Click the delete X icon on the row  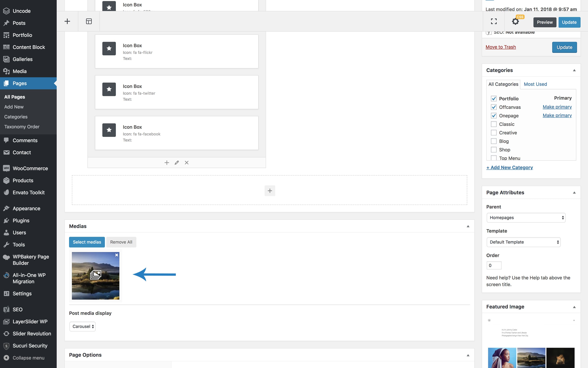[x=186, y=163]
